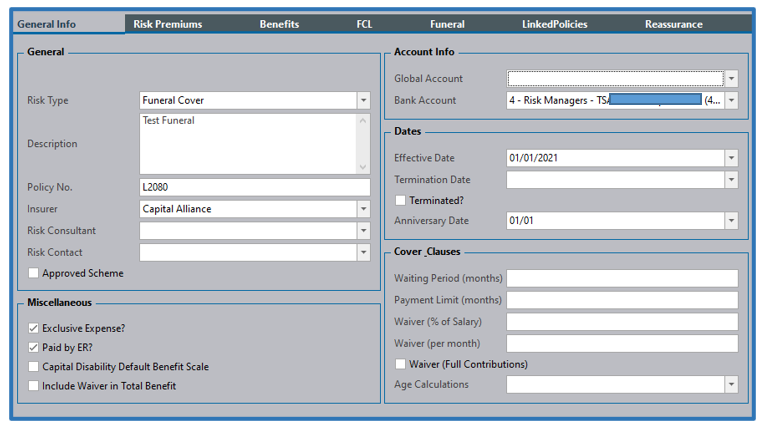The image size is (767, 426).
Task: Click the Description scrollbar up arrow
Action: 363,120
